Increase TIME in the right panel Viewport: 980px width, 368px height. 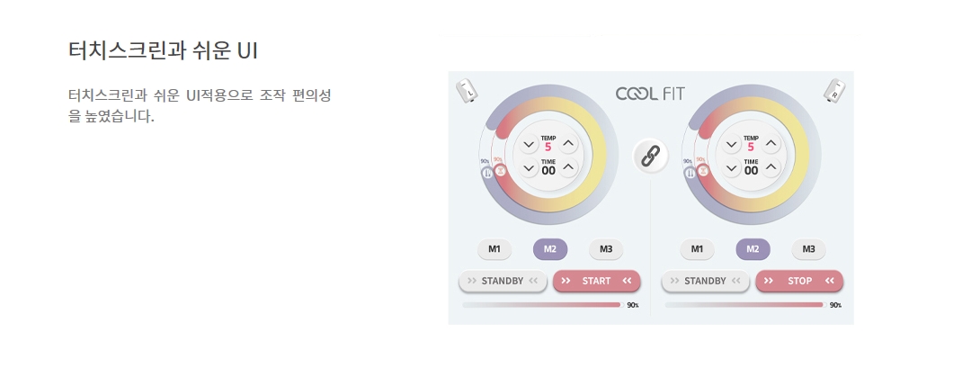coord(771,167)
